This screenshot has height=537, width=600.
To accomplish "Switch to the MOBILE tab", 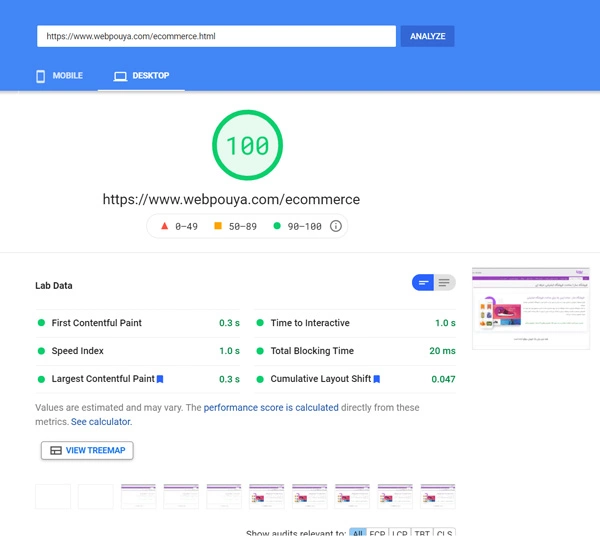I will 59,76.
